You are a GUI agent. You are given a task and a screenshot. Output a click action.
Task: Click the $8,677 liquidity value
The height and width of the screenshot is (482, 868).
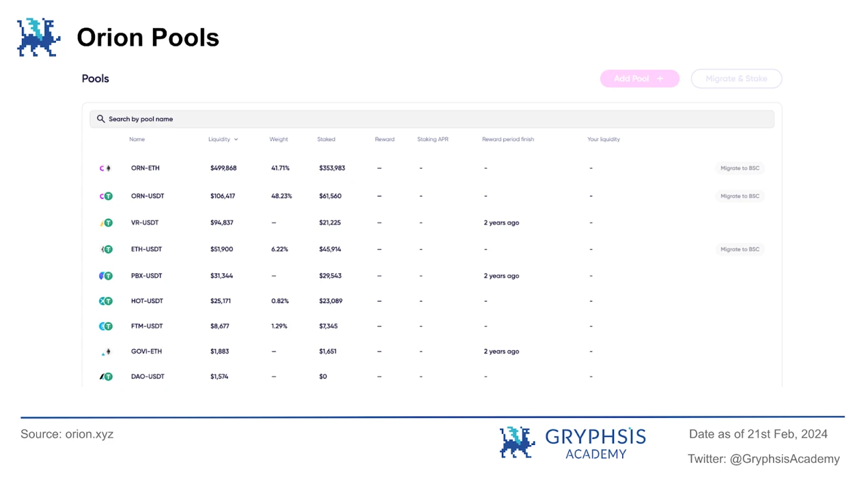point(220,326)
